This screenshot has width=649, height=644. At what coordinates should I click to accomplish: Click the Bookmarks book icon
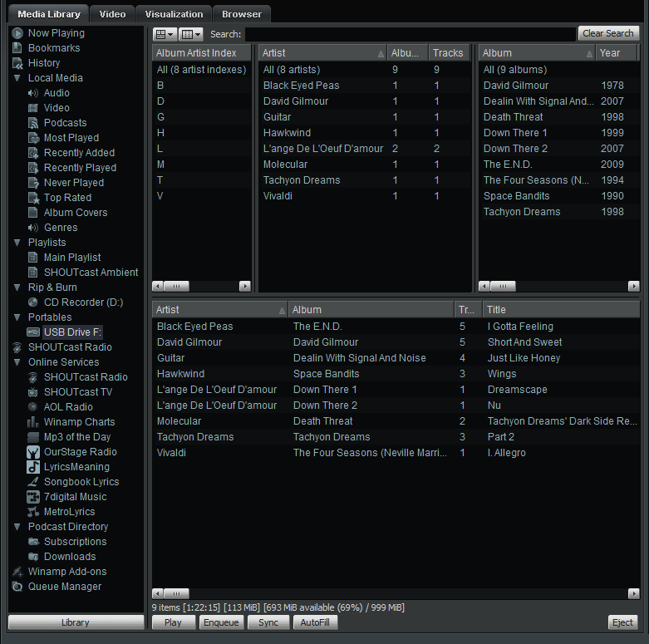click(x=17, y=48)
